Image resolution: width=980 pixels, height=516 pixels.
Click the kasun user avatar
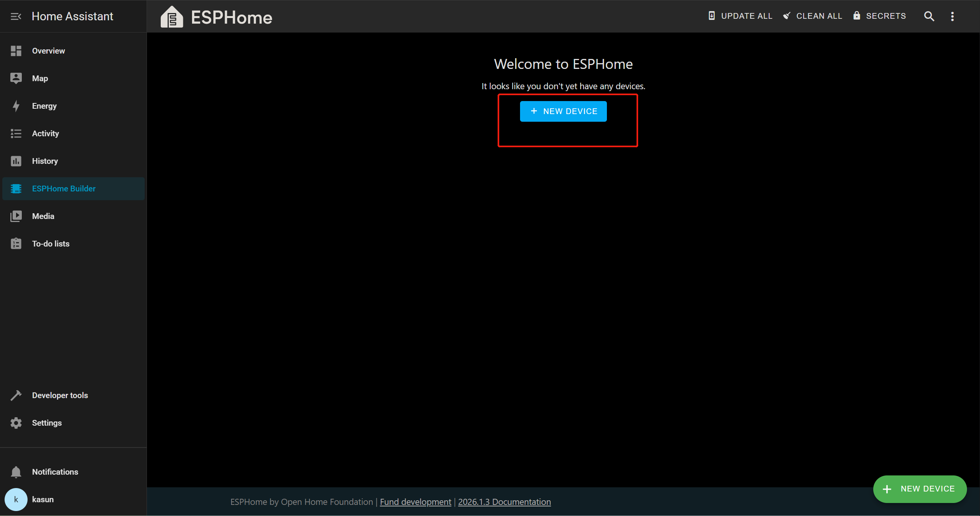point(16,500)
